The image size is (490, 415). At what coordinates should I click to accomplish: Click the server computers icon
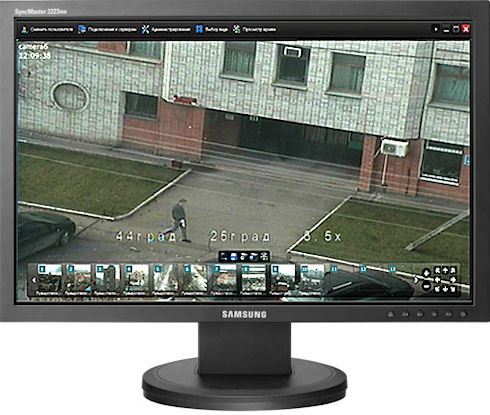82,29
